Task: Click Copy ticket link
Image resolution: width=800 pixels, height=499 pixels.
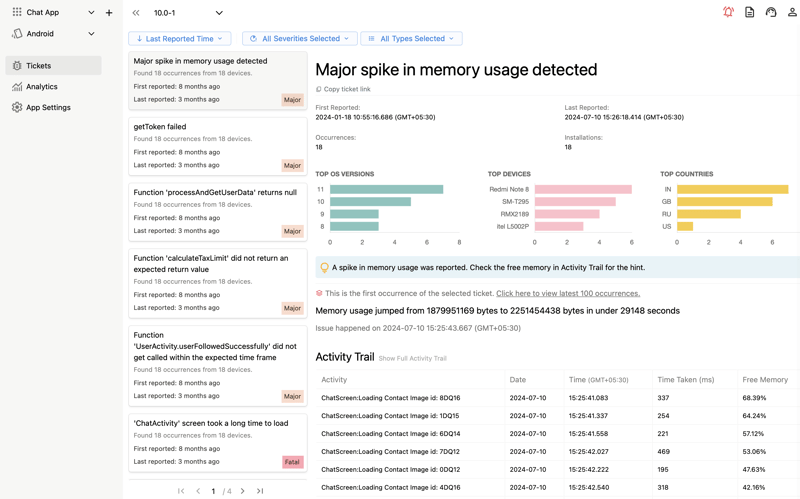Action: pyautogui.click(x=346, y=89)
